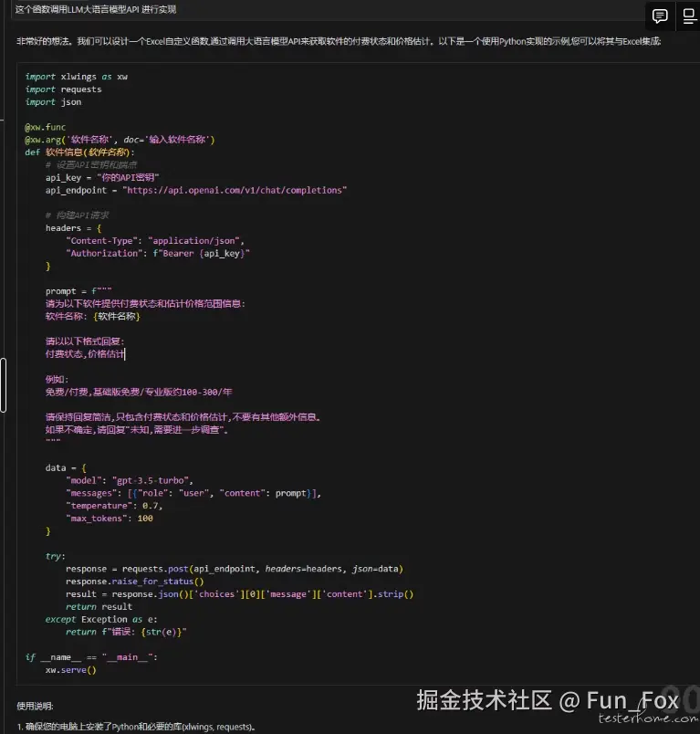
Task: Click the 'def 软件信息(软件名称):' line
Action: point(79,152)
